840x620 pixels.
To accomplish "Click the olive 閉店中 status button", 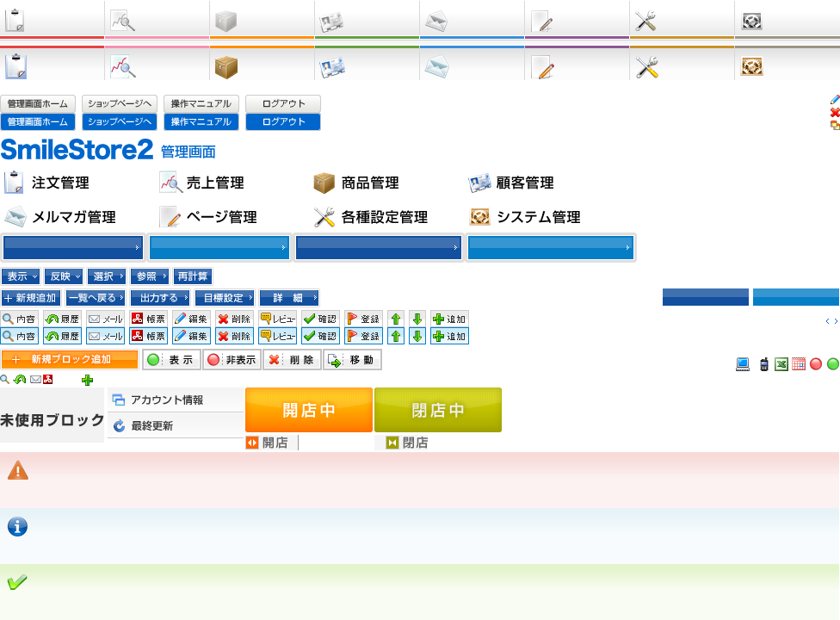I will (x=438, y=410).
